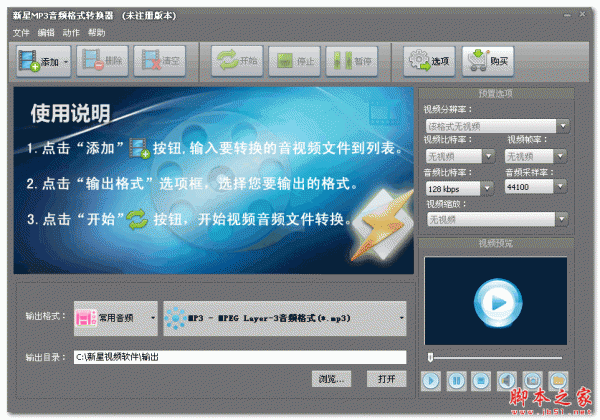
Task: Expand the 视频分辨率 dropdown
Action: (563, 126)
